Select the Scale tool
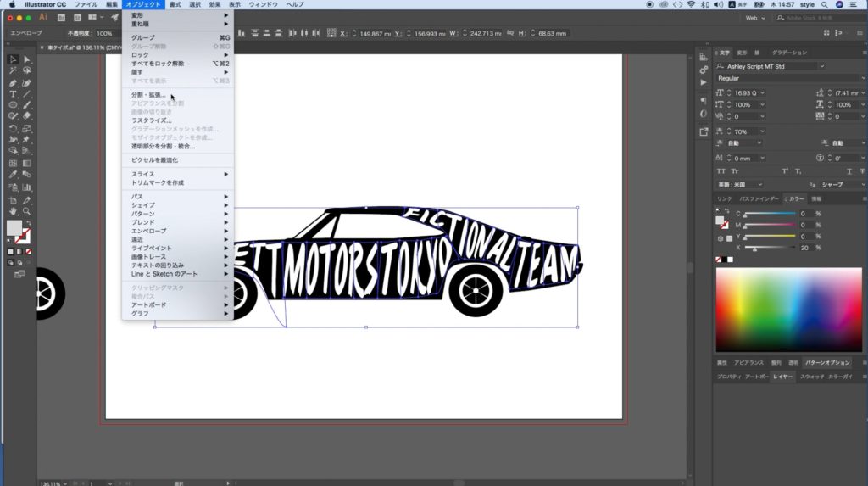This screenshot has height=486, width=868. (26, 129)
